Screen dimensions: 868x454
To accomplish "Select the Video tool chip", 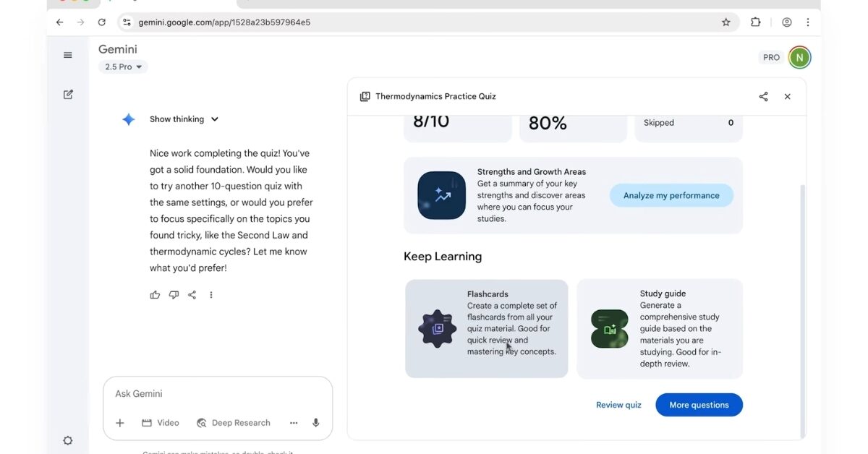I will click(x=161, y=423).
